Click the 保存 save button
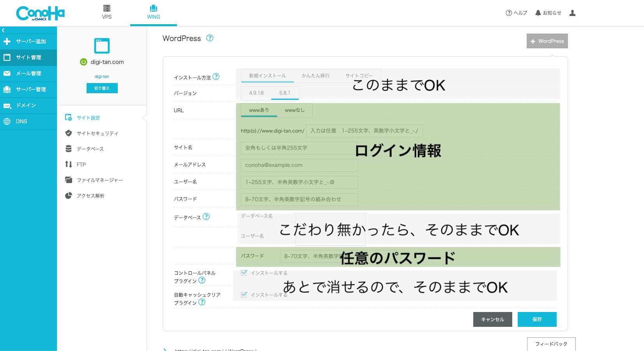This screenshot has width=644, height=351. coord(537,319)
